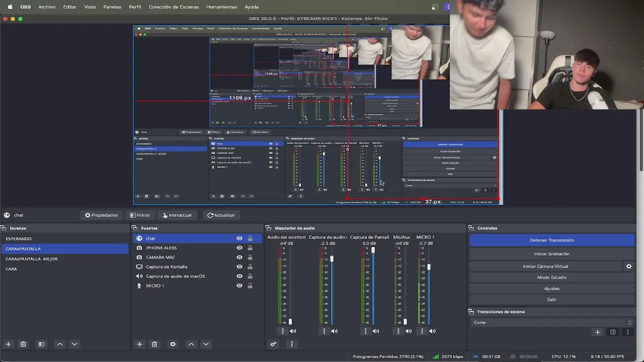Open MICRO 1 channel options menu
Viewport: 644px width, 362px height.
[422, 331]
